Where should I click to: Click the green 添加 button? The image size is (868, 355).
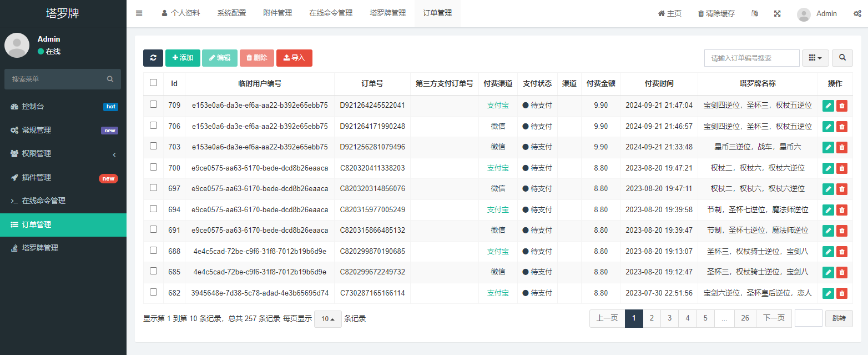(x=183, y=58)
